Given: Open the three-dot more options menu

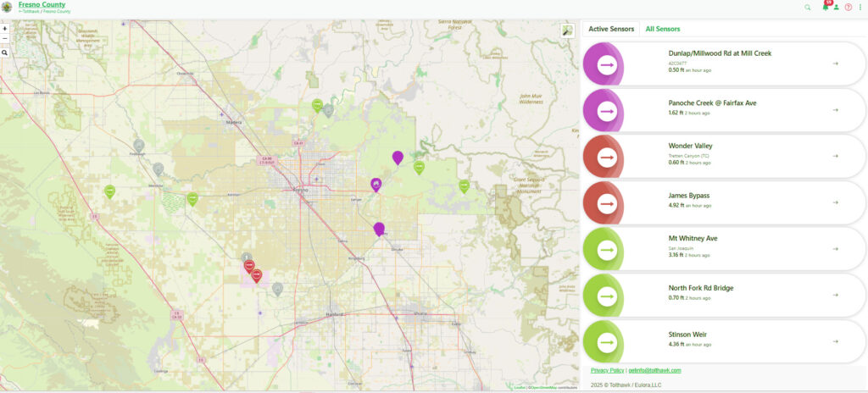Looking at the screenshot, I should click(860, 7).
